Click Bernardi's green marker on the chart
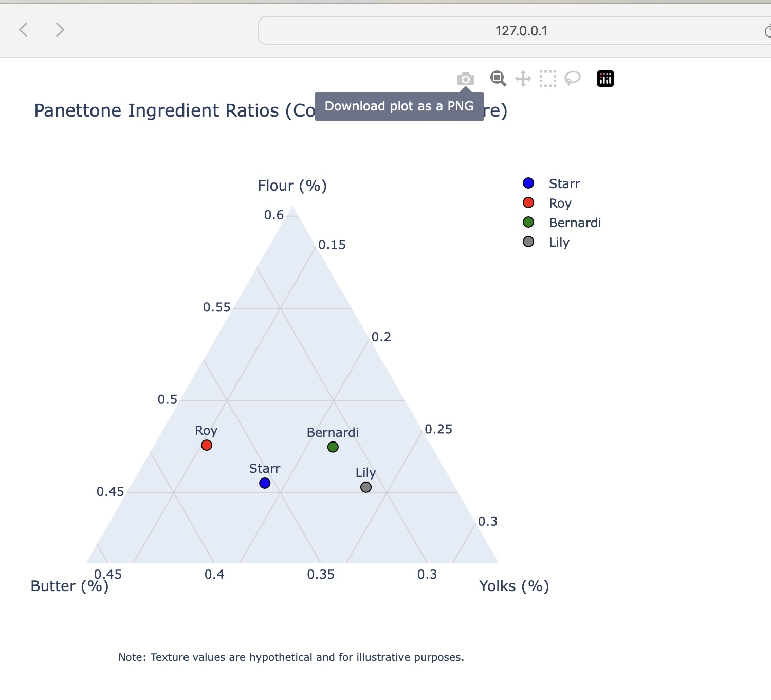The height and width of the screenshot is (700, 771). pos(333,447)
